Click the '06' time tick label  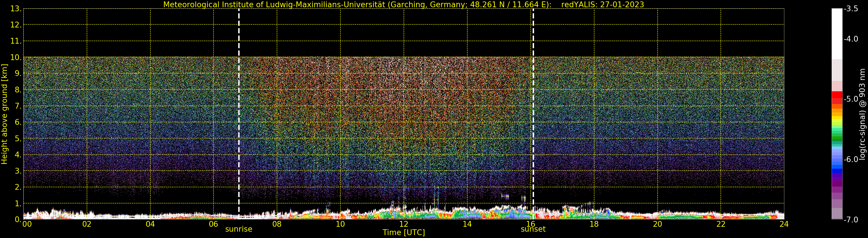pyautogui.click(x=214, y=224)
